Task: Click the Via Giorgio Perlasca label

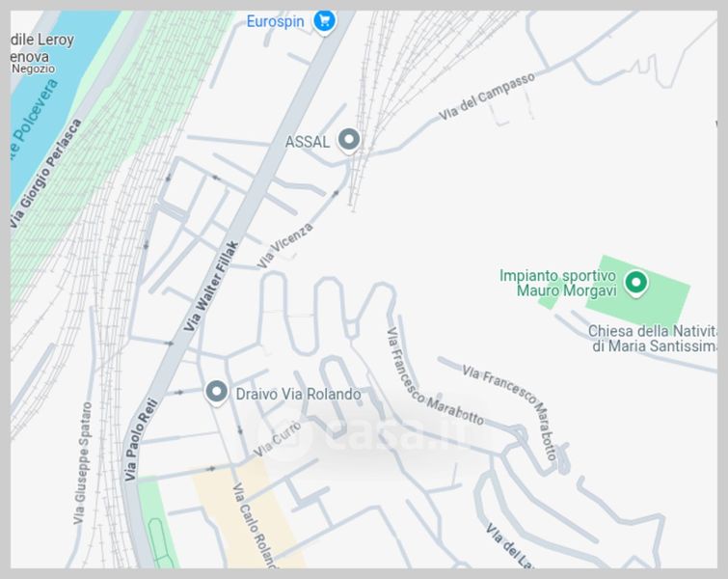Action: click(45, 174)
